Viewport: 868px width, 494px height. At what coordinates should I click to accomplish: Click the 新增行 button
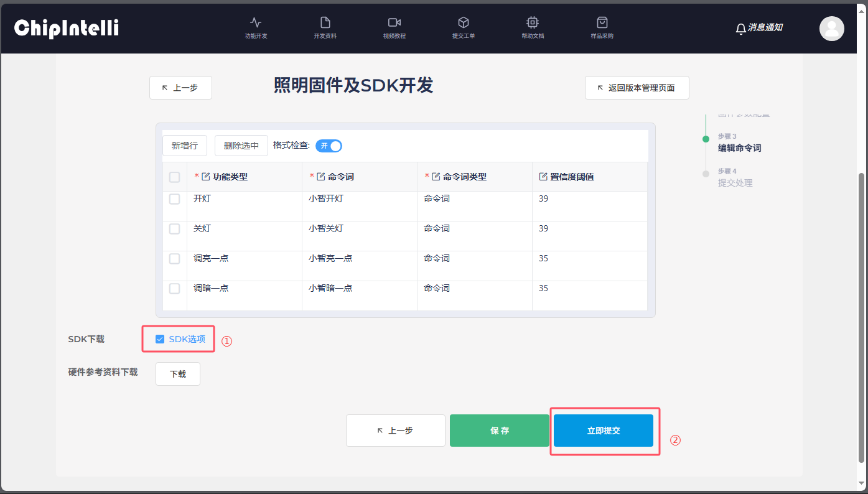point(185,146)
